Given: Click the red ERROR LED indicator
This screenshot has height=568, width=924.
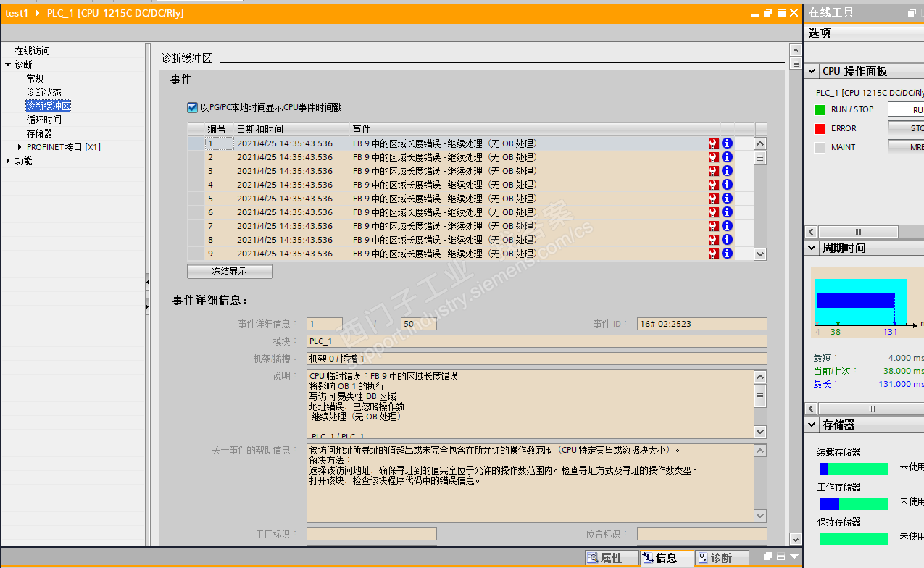Looking at the screenshot, I should point(820,129).
